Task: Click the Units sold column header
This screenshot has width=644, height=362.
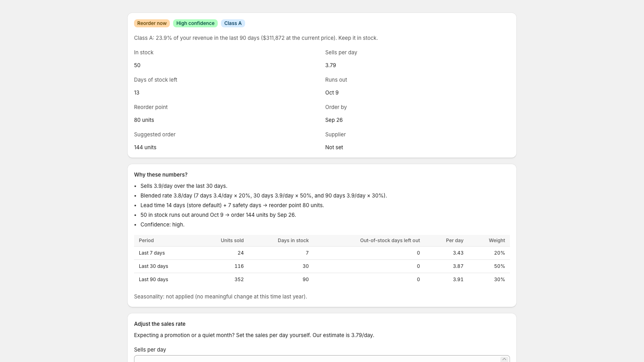Action: click(232, 241)
